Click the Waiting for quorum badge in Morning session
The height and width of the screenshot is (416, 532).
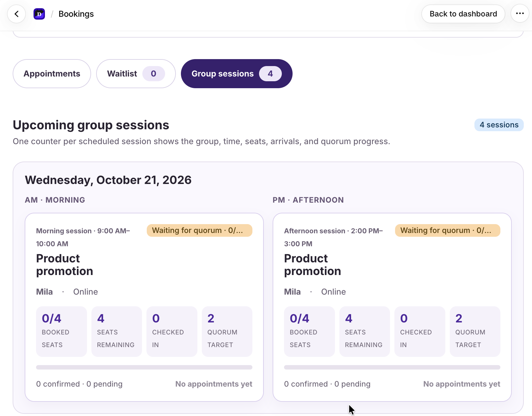pos(199,230)
